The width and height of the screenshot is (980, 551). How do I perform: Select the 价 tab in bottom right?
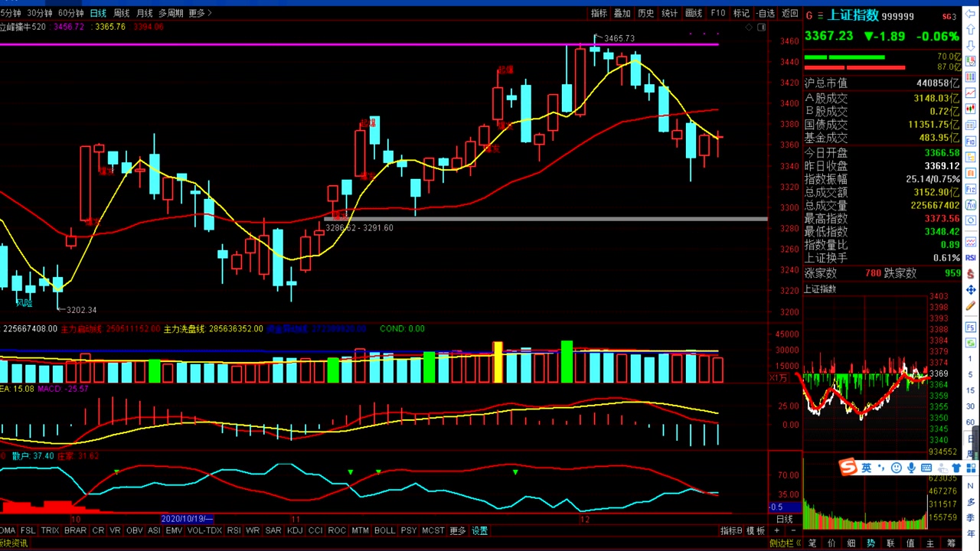pos(832,543)
